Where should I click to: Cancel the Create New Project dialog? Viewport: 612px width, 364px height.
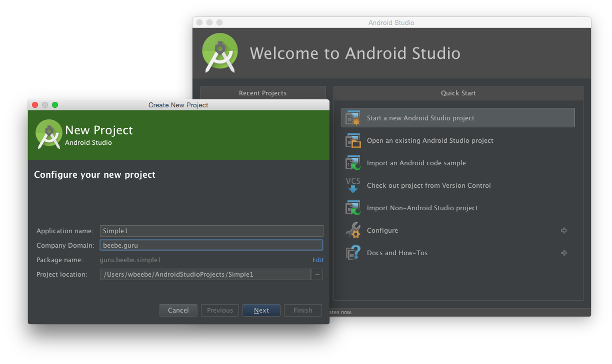tap(178, 310)
